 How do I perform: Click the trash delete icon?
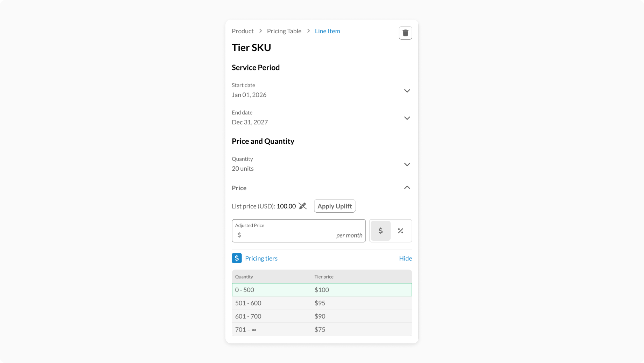tap(405, 33)
